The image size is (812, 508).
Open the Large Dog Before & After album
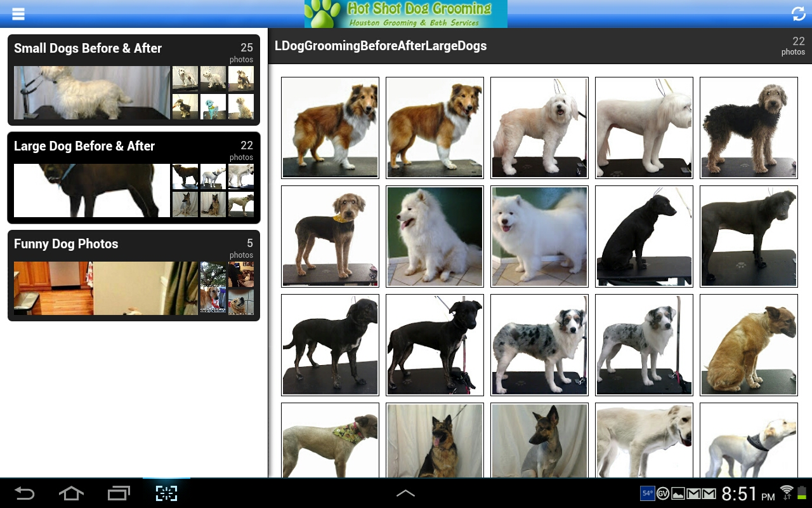(x=134, y=178)
